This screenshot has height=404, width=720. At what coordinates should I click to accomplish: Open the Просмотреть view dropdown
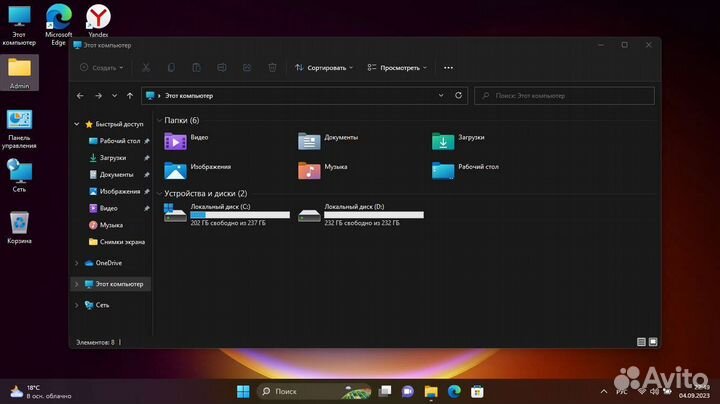(397, 67)
